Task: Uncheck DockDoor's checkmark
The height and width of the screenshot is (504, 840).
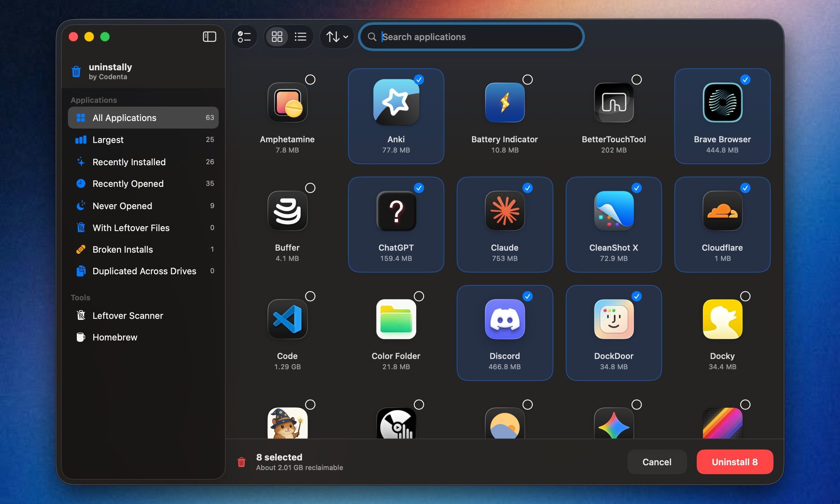Action: pyautogui.click(x=637, y=296)
